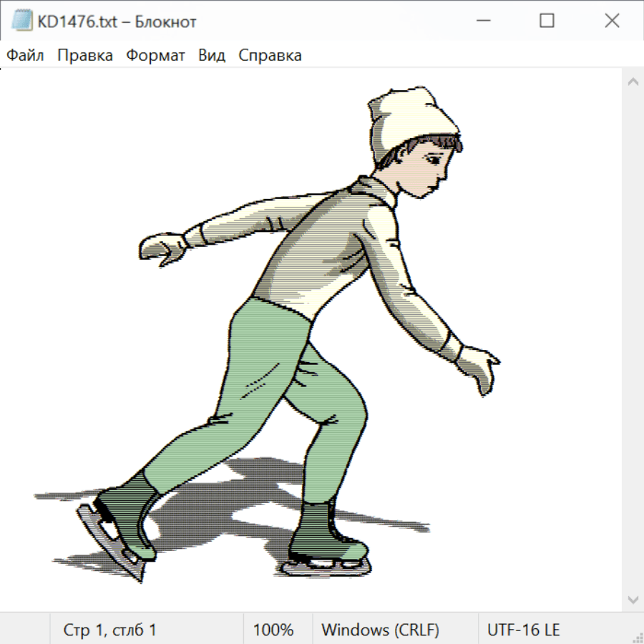Click the Windows (CRLF) line ending indicator
This screenshot has height=644, width=644.
click(380, 630)
